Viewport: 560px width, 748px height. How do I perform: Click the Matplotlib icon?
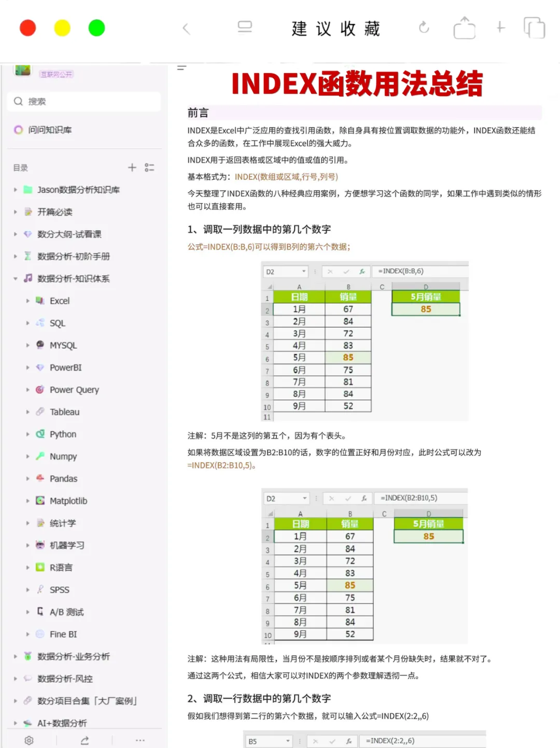[40, 501]
